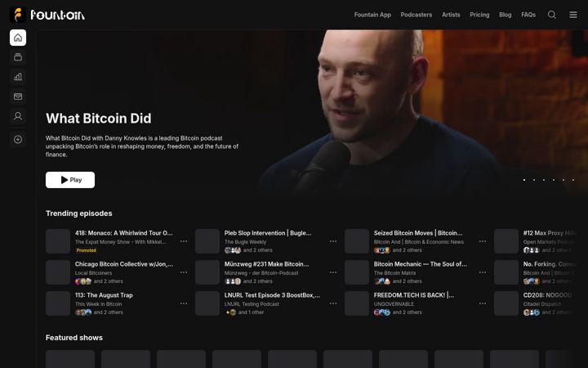Open Pleb Slop Intervention | Bugle episode
This screenshot has height=368, width=588.
[268, 233]
